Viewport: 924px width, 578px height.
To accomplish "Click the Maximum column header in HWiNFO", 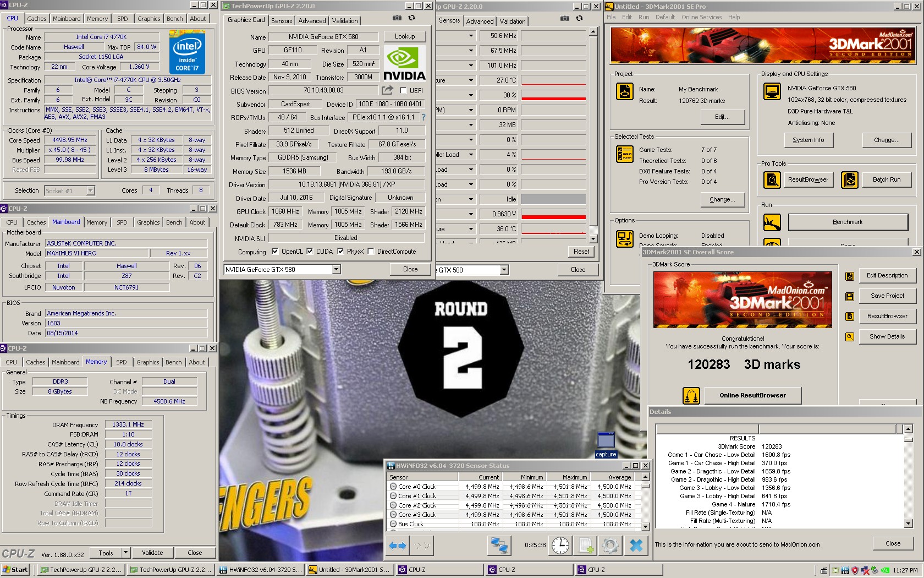I will click(568, 477).
